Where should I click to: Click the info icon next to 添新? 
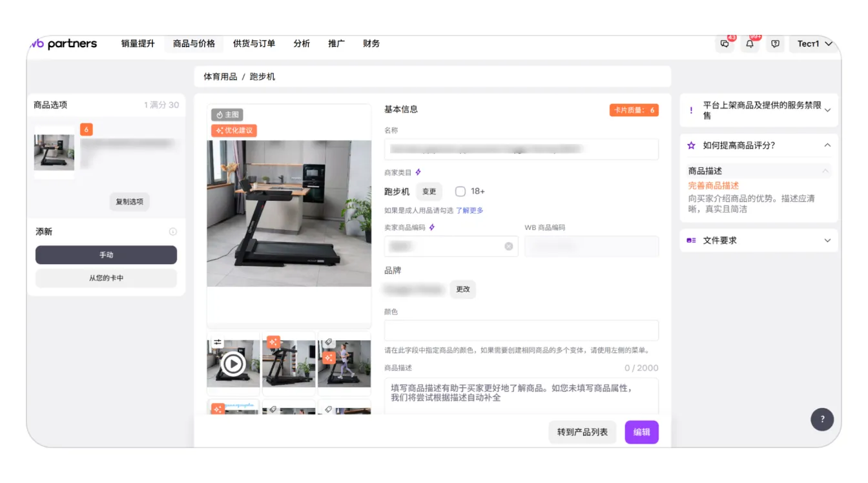pyautogui.click(x=172, y=232)
